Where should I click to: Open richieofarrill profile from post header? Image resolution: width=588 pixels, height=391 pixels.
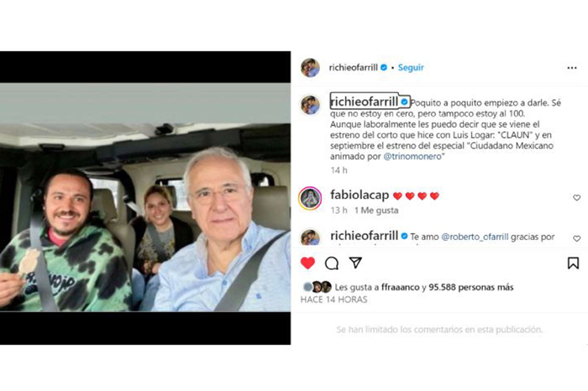pyautogui.click(x=354, y=68)
